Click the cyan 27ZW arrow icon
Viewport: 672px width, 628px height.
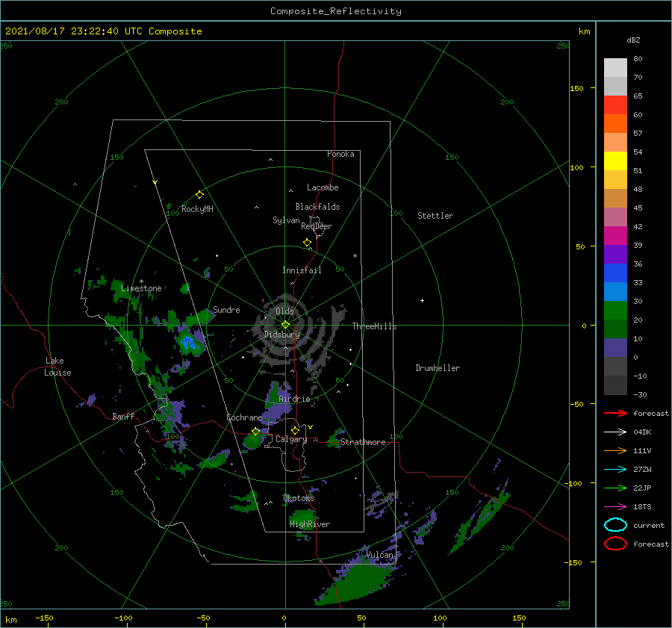615,470
